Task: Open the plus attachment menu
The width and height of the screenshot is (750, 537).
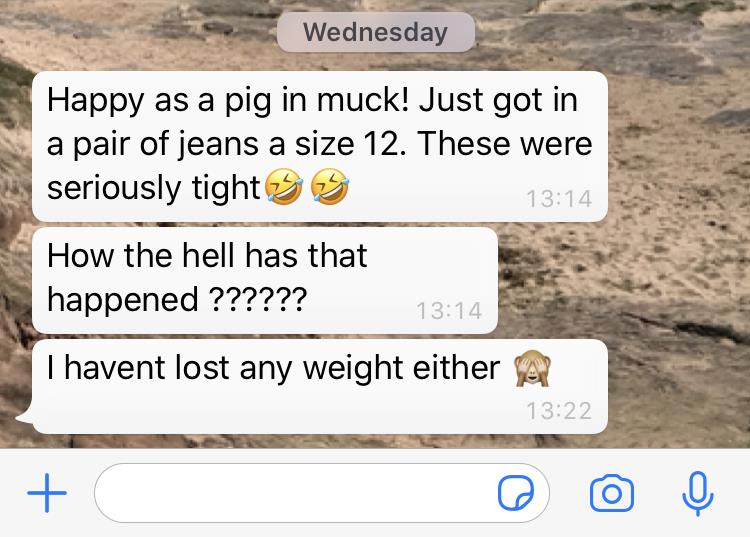Action: (47, 493)
